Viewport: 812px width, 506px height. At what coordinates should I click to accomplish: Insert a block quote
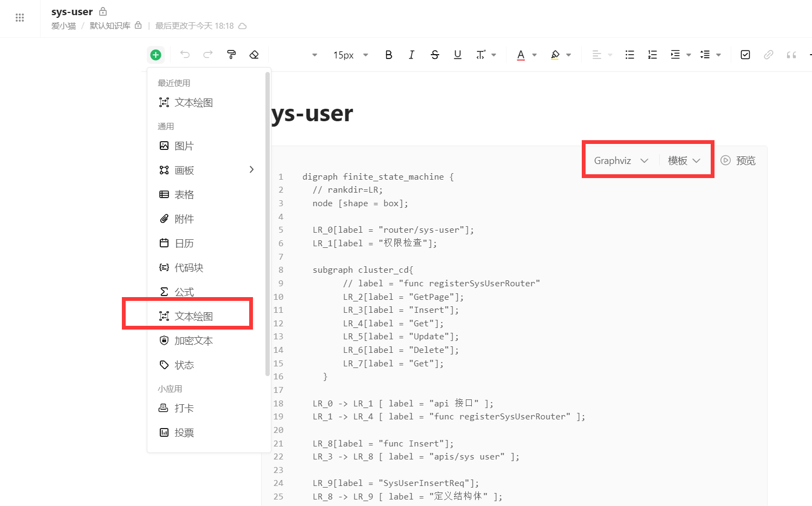point(791,55)
